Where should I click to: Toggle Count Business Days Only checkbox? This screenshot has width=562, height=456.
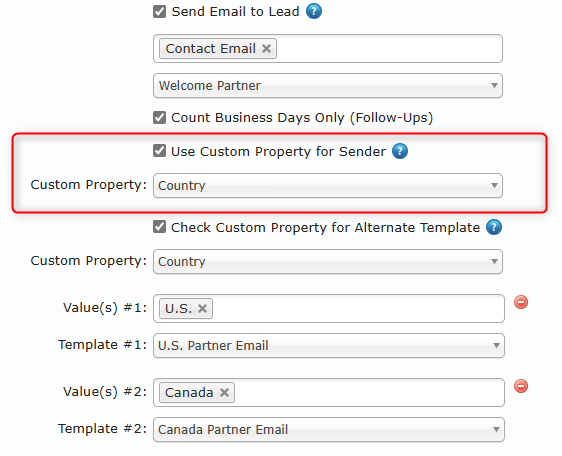pyautogui.click(x=159, y=117)
